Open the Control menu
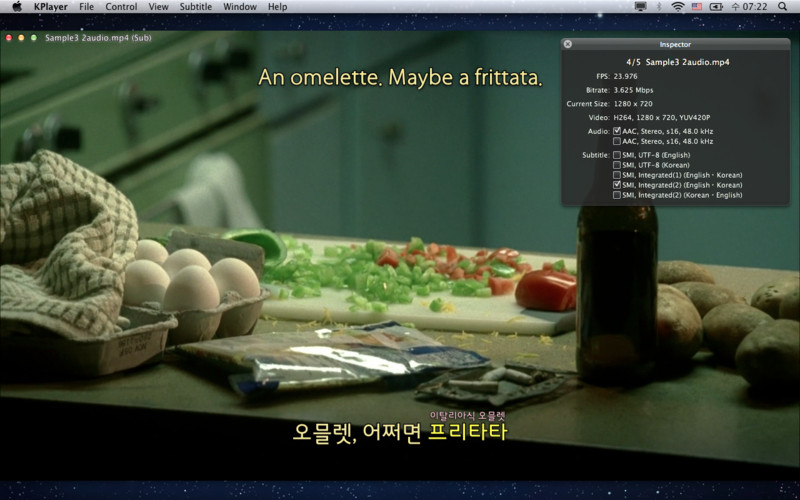 coord(121,7)
